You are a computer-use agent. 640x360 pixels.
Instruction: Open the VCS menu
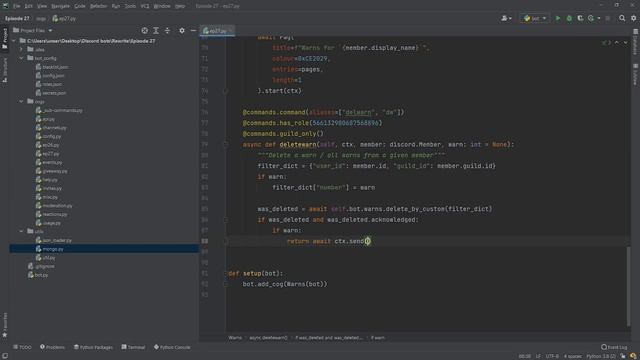point(145,6)
